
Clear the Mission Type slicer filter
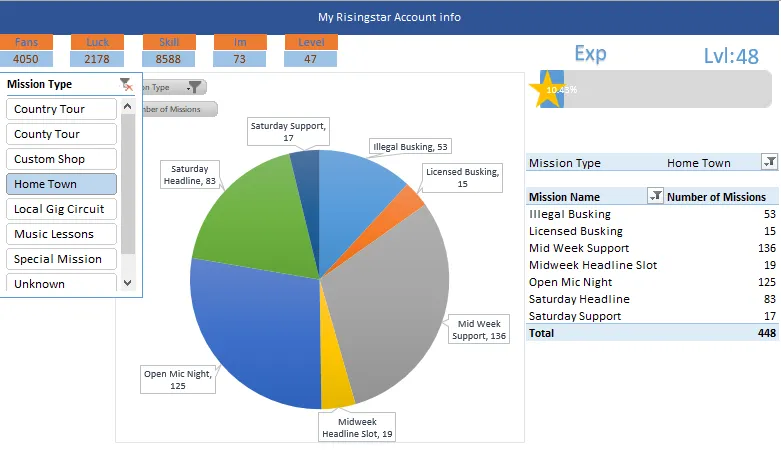[x=127, y=84]
